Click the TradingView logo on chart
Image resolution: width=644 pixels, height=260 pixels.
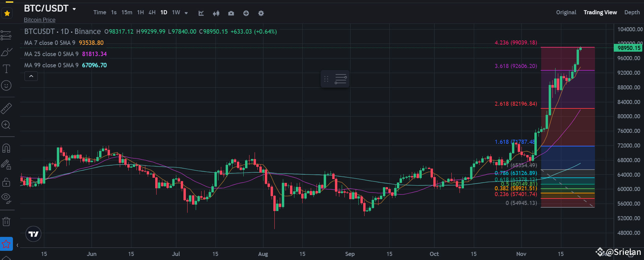click(33, 234)
